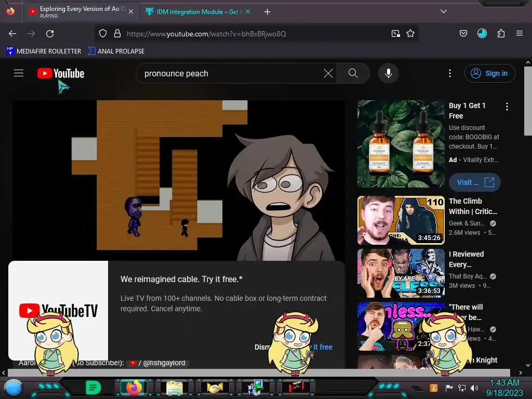
Task: Open File Explorer from taskbar
Action: (175, 388)
